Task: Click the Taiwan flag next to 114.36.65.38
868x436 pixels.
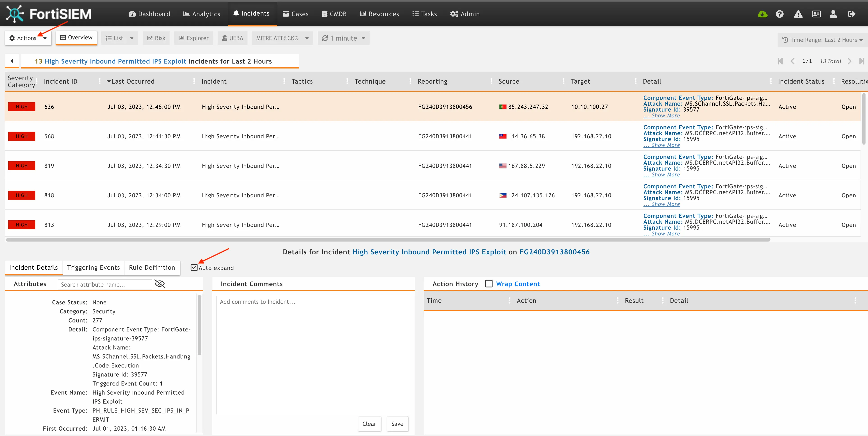Action: pyautogui.click(x=503, y=136)
